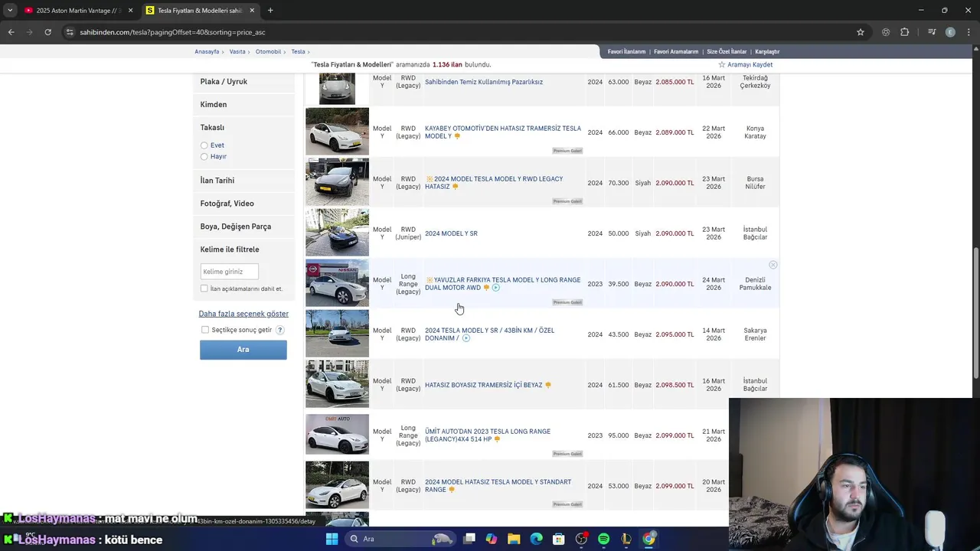Open Size Özel İlanlar menu item

tap(727, 51)
